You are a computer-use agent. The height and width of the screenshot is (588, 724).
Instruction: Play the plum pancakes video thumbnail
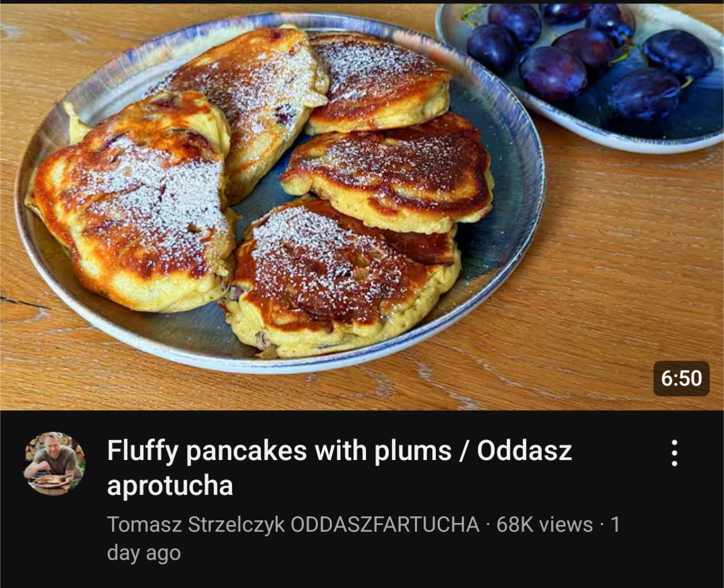pyautogui.click(x=362, y=207)
